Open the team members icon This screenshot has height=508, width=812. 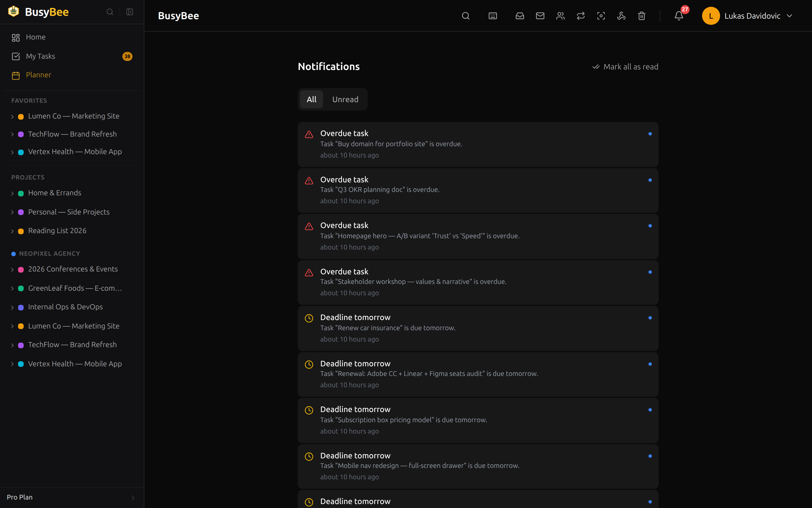coord(560,16)
